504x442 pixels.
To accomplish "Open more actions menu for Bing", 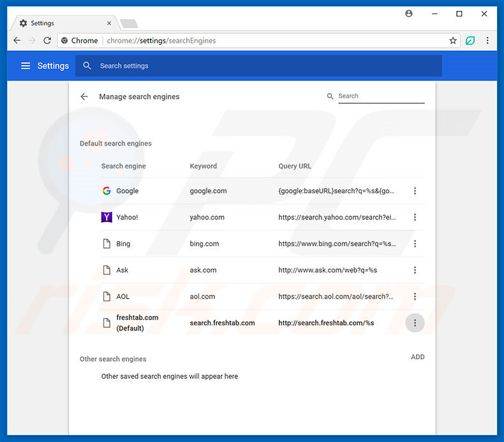I will pos(415,244).
